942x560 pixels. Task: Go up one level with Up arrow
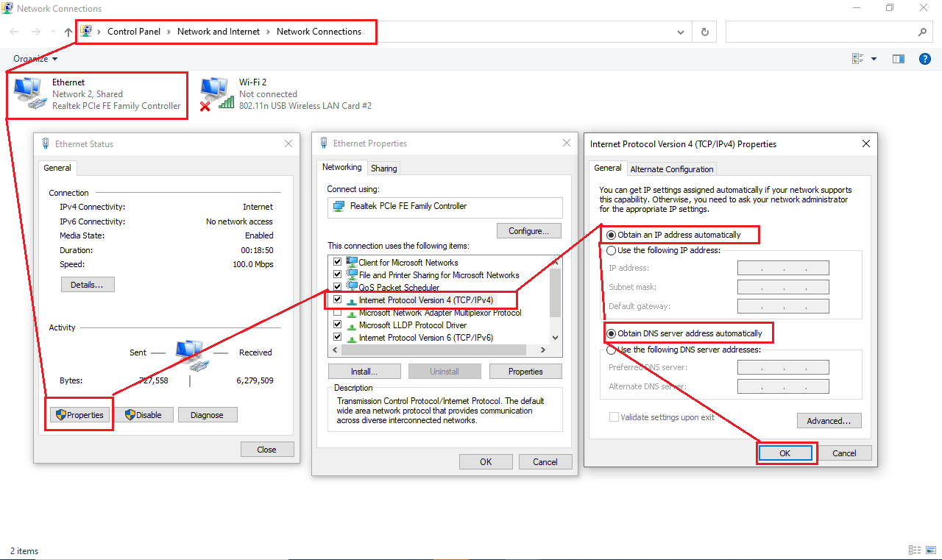(x=68, y=32)
